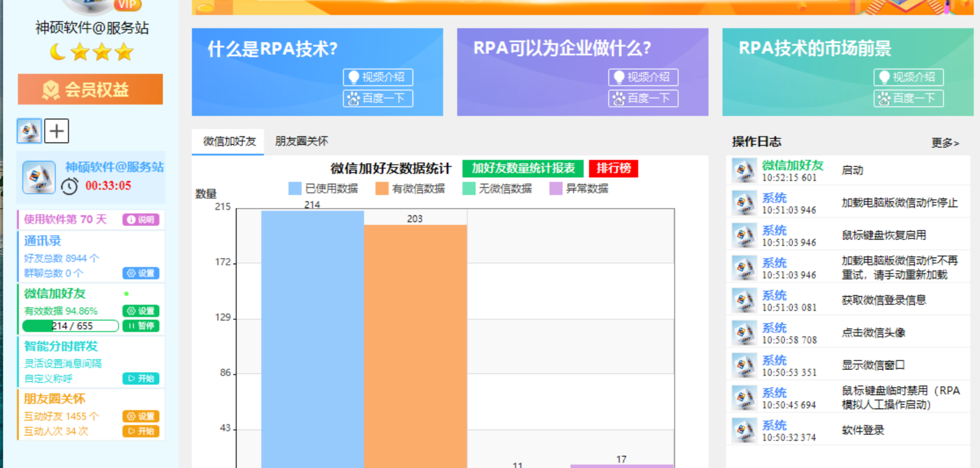
Task: Click the blue chart bar labeled 214
Action: (313, 340)
